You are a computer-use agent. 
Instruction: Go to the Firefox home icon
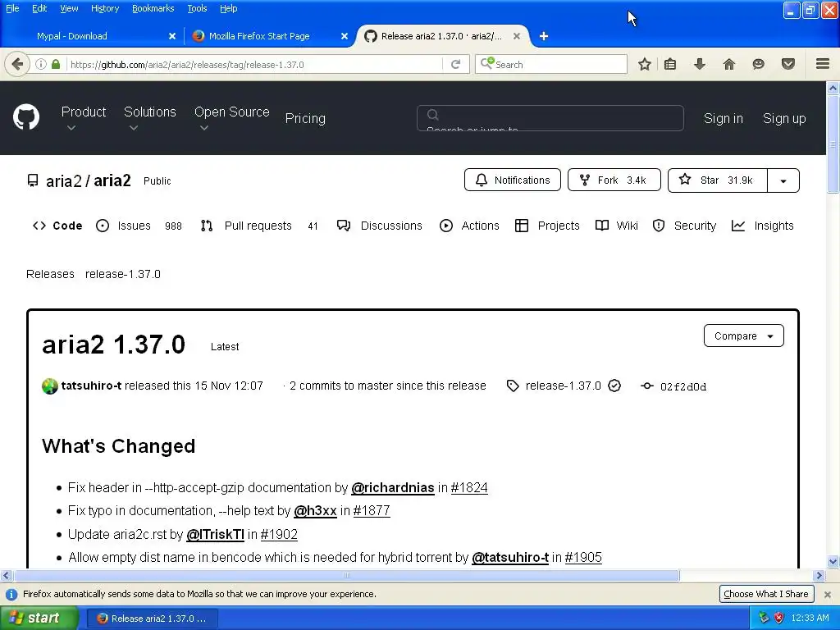pos(729,64)
